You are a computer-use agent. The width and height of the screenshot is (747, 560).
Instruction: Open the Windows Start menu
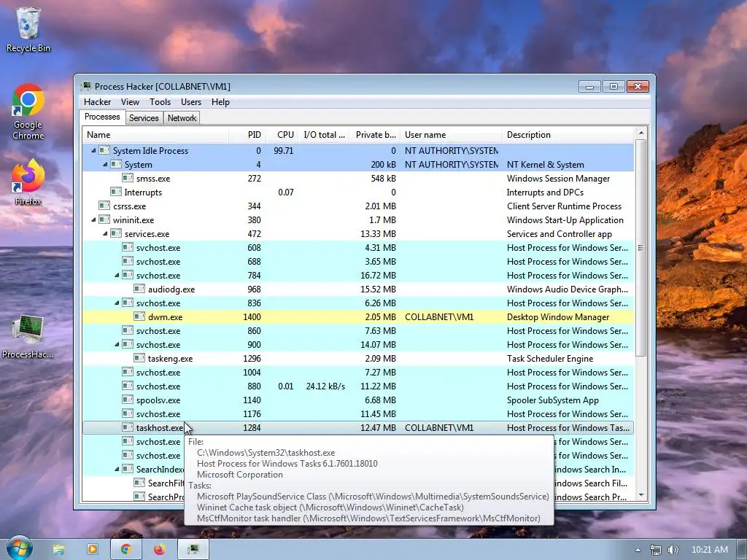tap(20, 549)
